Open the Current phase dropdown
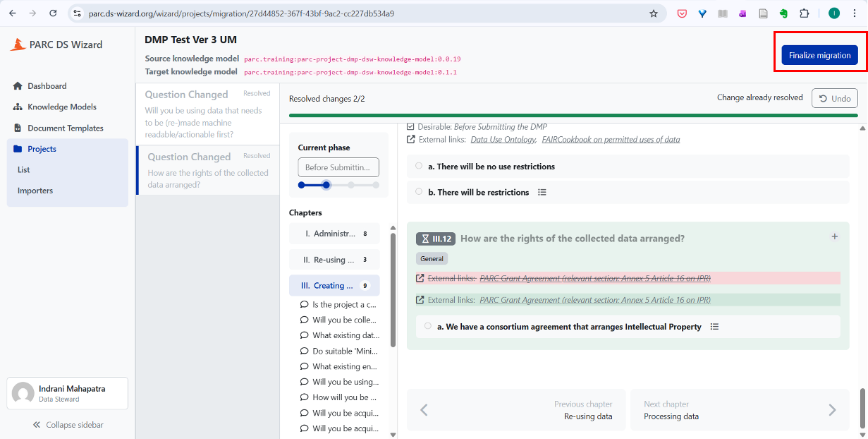 (x=338, y=167)
